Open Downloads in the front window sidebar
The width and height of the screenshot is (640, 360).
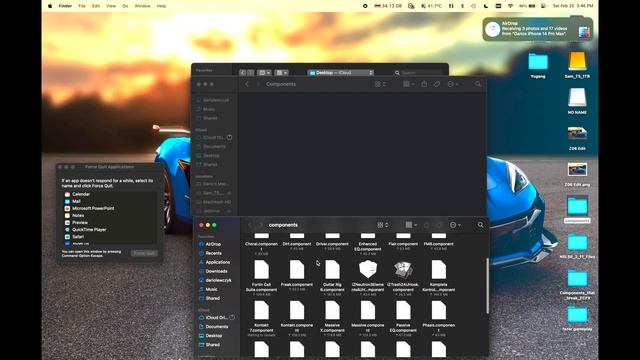pos(216,271)
